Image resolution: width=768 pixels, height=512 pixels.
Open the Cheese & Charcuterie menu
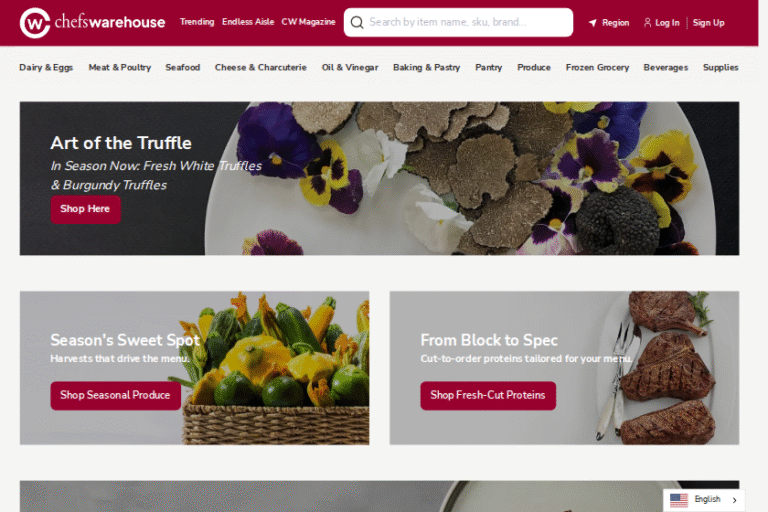point(261,68)
